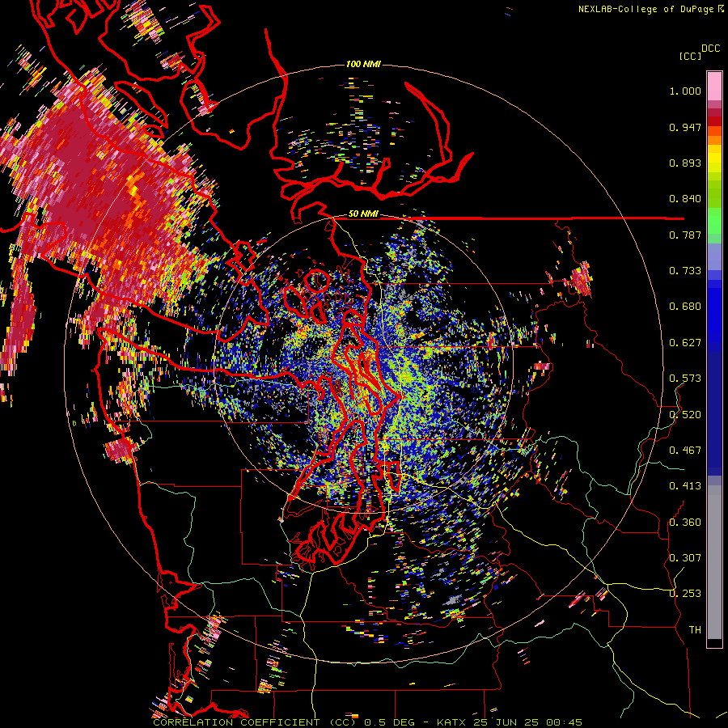Click the 0.467 color scale value
This screenshot has width=728, height=728.
tap(685, 451)
